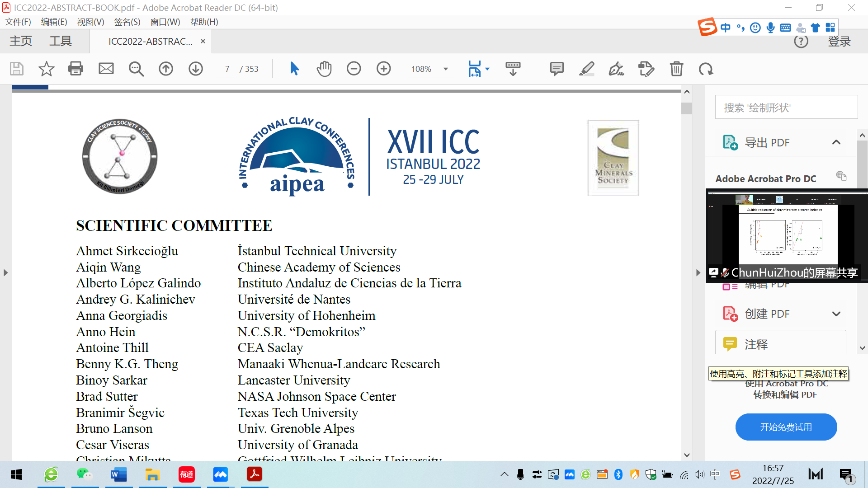Open the ChunHuiZhou screen share thumbnail
Viewport: 868px width, 488px height.
tap(787, 235)
